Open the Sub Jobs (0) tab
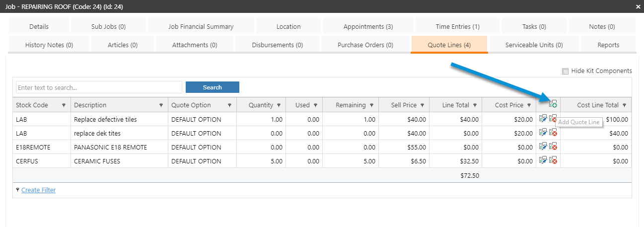The width and height of the screenshot is (644, 227). click(109, 26)
